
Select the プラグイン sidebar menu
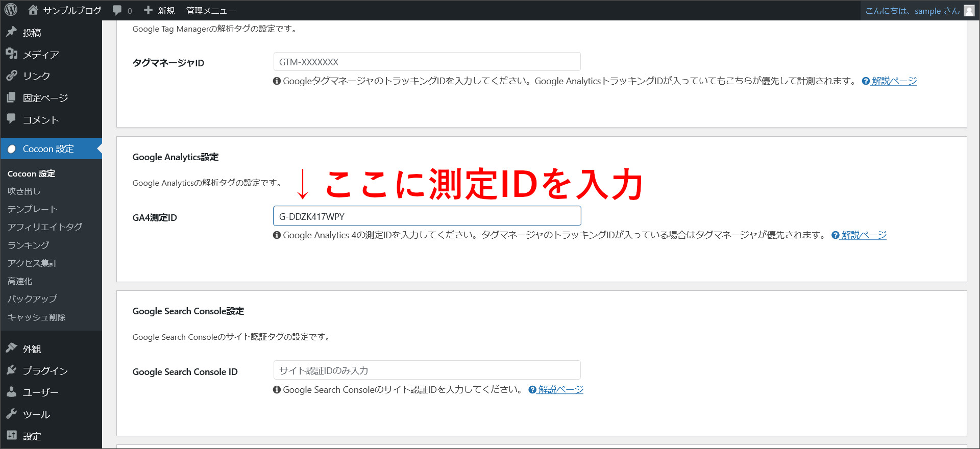click(x=51, y=371)
